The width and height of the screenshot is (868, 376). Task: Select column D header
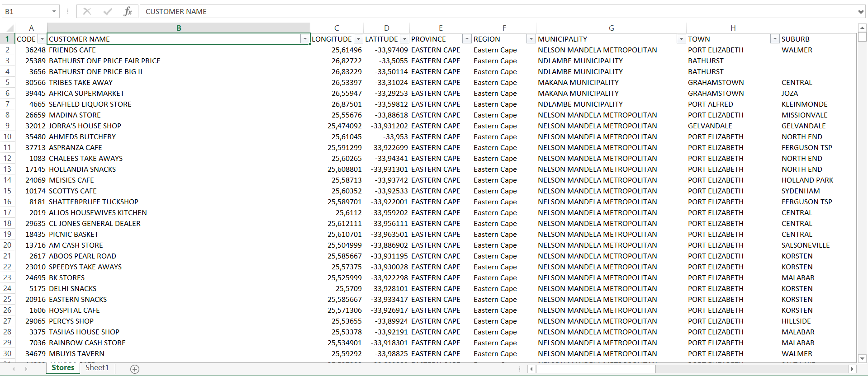[387, 28]
